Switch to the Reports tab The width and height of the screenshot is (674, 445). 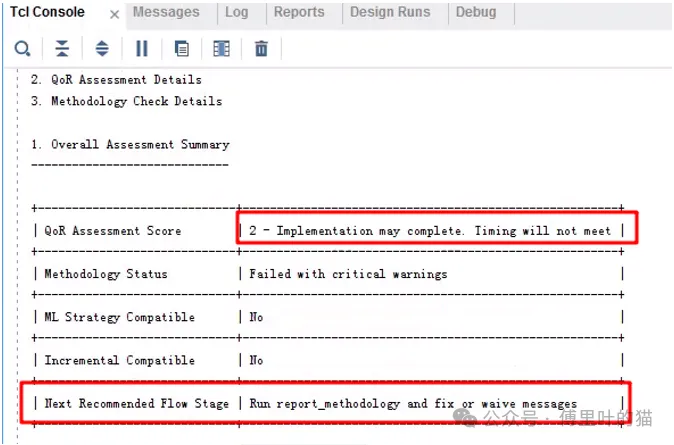coord(298,13)
